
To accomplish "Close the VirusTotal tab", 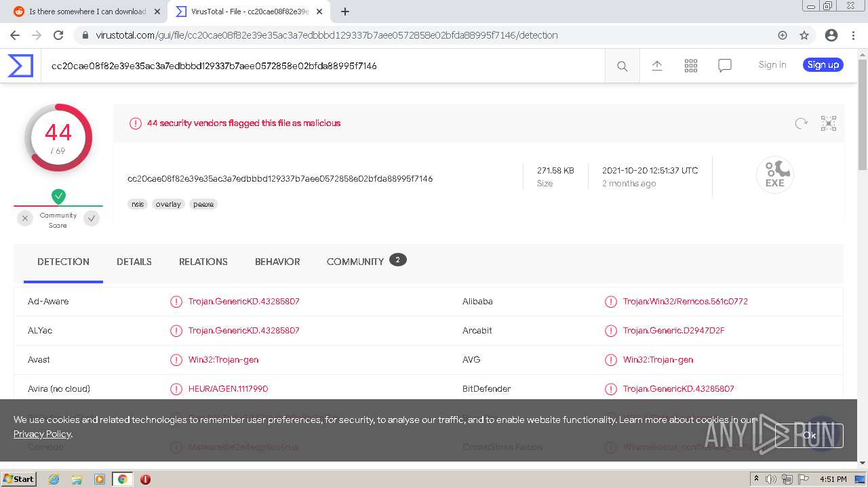I will tap(319, 12).
